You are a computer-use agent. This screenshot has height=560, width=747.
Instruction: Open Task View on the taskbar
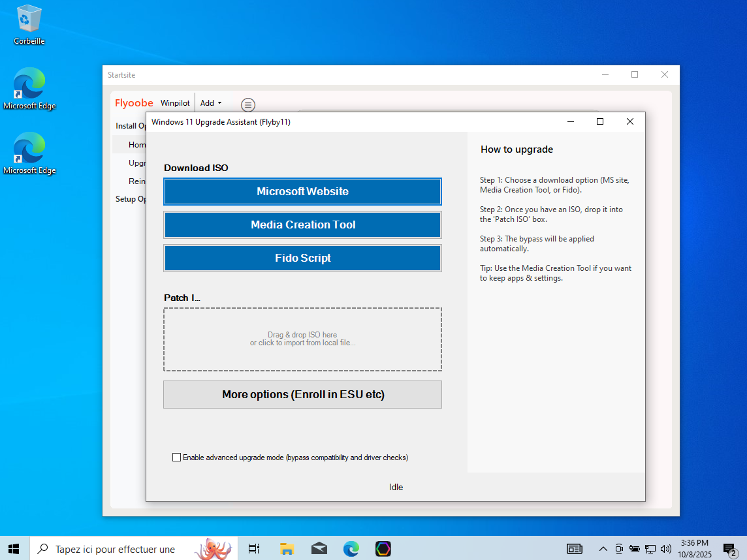pyautogui.click(x=254, y=549)
